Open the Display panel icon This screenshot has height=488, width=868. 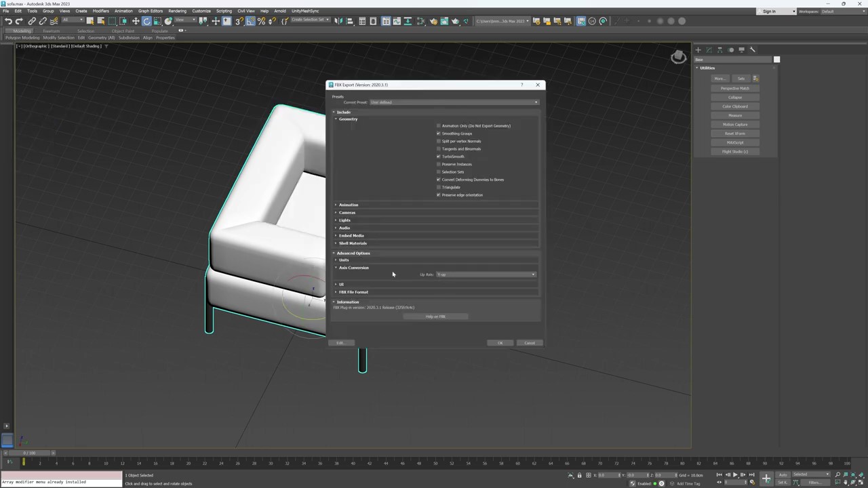(x=742, y=49)
